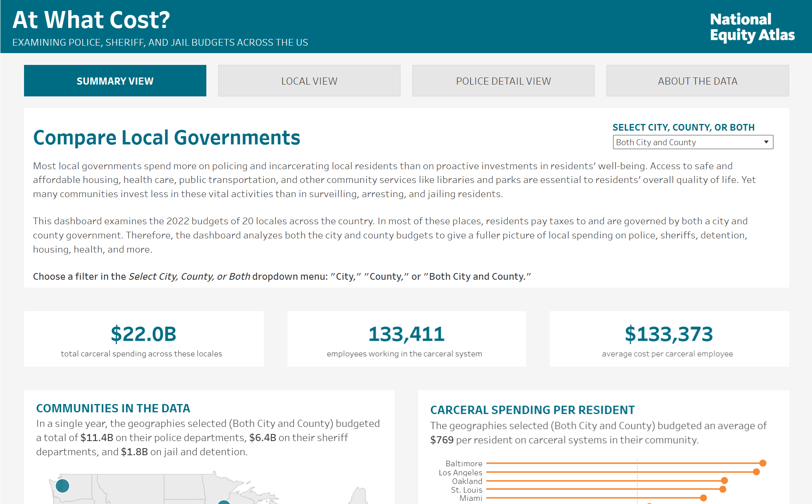Expand the city/county dropdown arrow
Image resolution: width=812 pixels, height=504 pixels.
click(x=766, y=142)
